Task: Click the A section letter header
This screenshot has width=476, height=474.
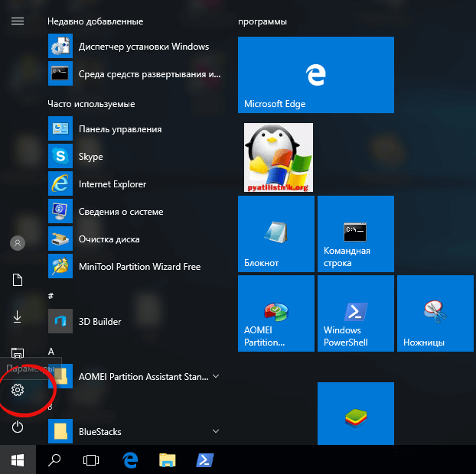Action: point(51,351)
